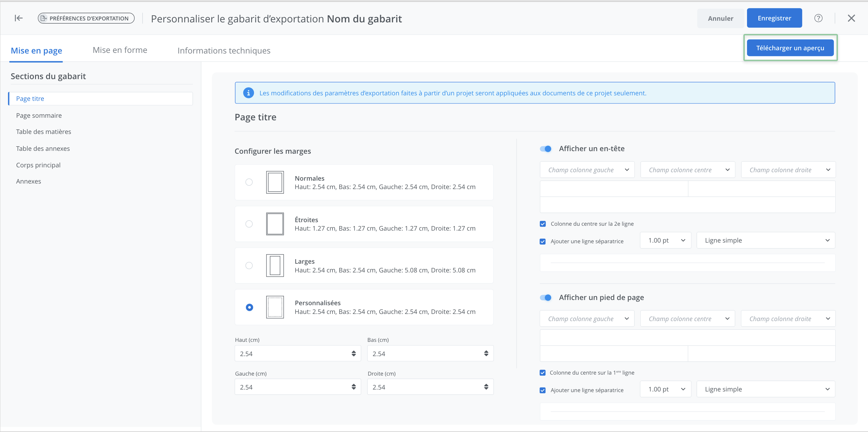The width and height of the screenshot is (868, 432).
Task: Click the Préférences d'exportation badge
Action: coord(86,18)
